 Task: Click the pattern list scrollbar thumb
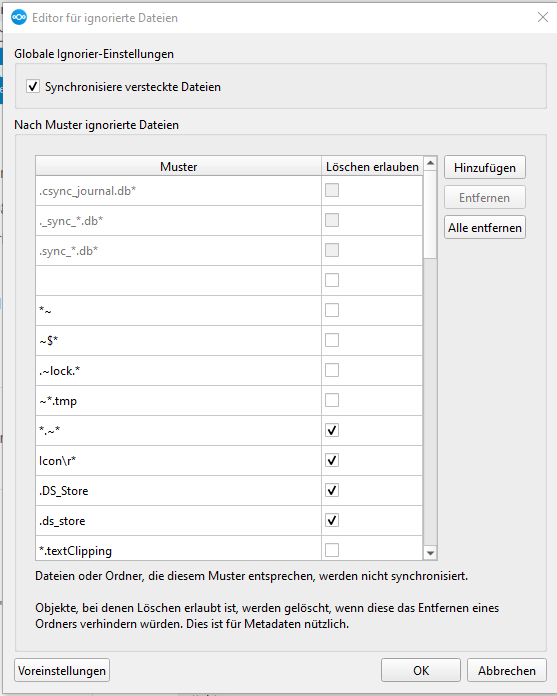coord(430,214)
